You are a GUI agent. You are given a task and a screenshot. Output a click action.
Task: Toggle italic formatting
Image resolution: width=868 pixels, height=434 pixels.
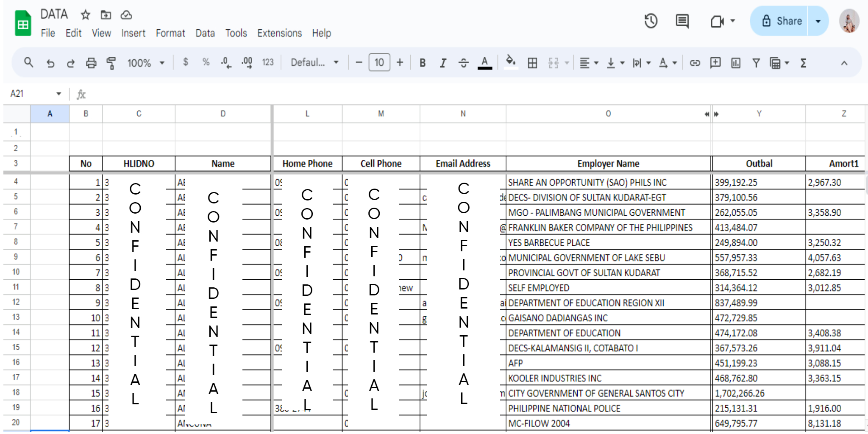click(x=443, y=63)
